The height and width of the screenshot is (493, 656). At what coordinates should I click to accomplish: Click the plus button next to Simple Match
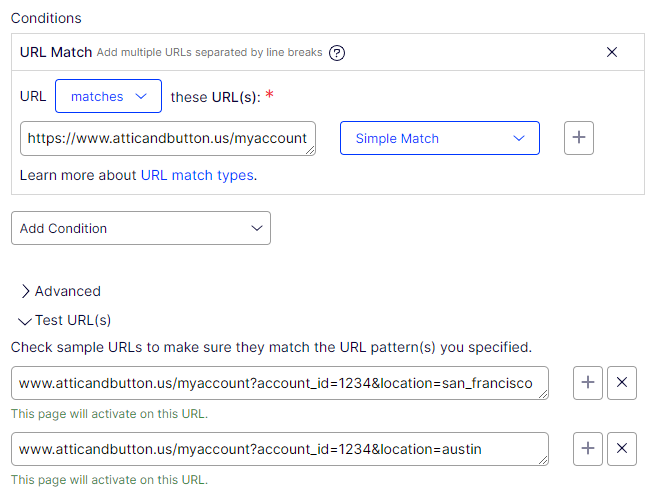pos(579,139)
